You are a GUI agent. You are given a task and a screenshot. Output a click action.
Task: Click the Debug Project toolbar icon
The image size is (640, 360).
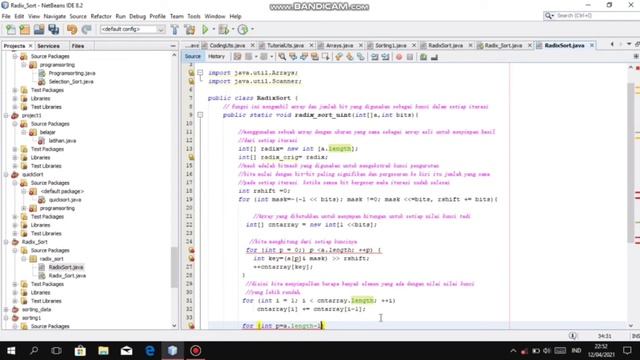tap(223, 29)
